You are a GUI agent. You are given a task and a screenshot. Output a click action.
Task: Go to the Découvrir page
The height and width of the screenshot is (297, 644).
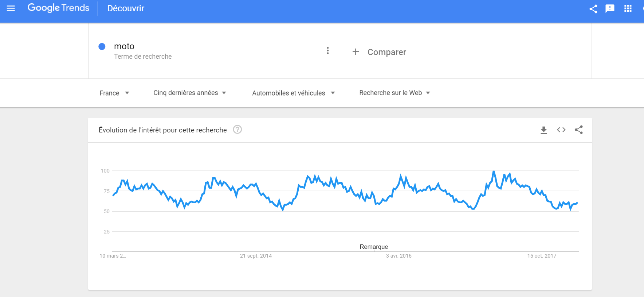tap(125, 8)
